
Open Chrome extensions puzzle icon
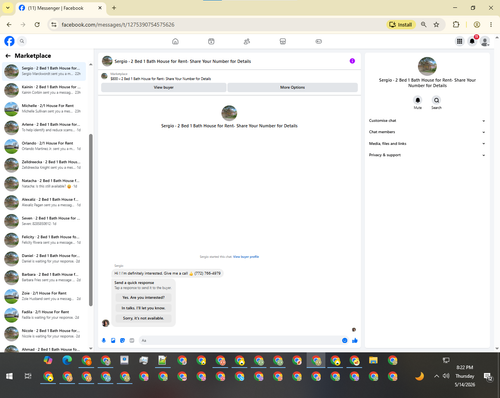(456, 25)
